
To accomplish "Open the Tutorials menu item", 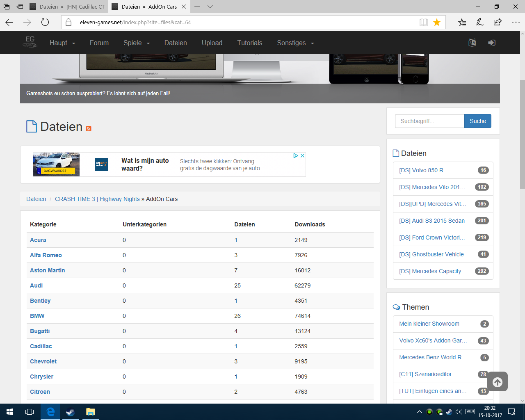I will point(250,43).
